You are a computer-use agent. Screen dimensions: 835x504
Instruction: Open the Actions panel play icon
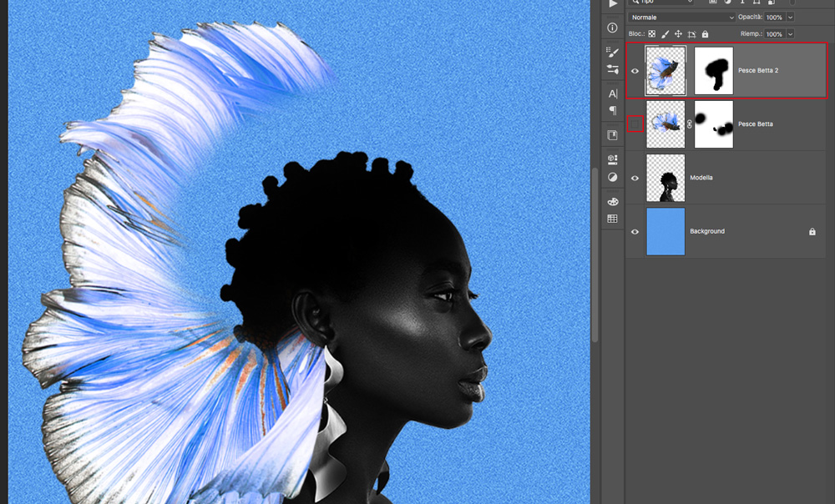point(613,3)
